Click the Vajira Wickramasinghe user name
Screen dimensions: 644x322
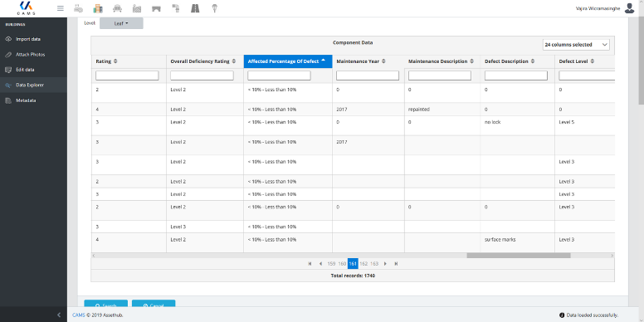[x=598, y=7]
